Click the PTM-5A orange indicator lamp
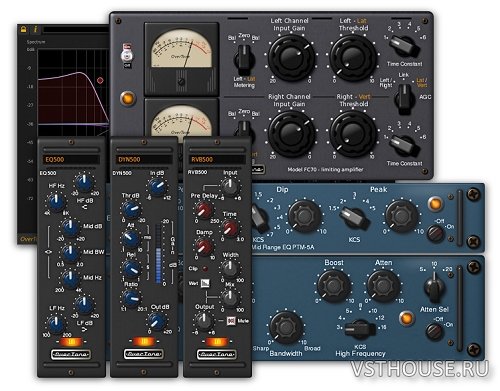 click(x=436, y=204)
